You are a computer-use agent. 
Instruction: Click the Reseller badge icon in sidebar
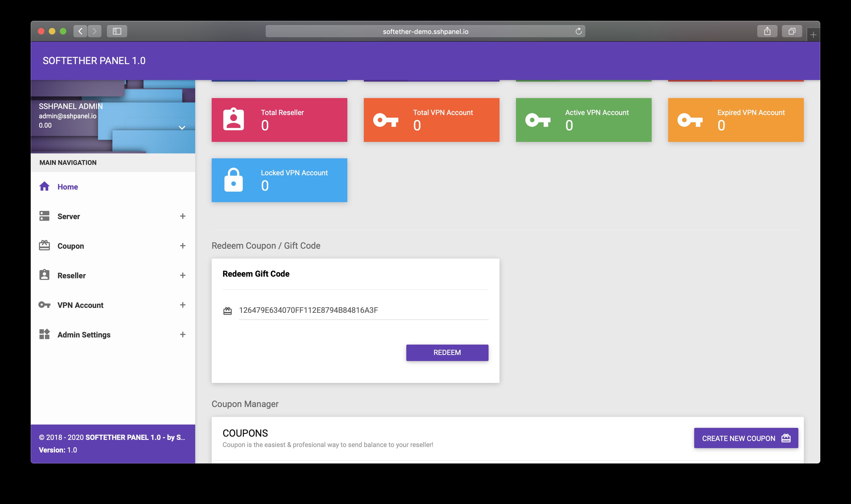click(x=44, y=275)
